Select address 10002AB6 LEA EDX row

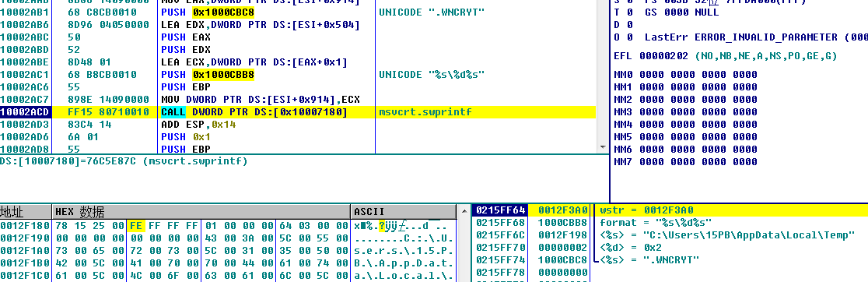click(x=298, y=25)
